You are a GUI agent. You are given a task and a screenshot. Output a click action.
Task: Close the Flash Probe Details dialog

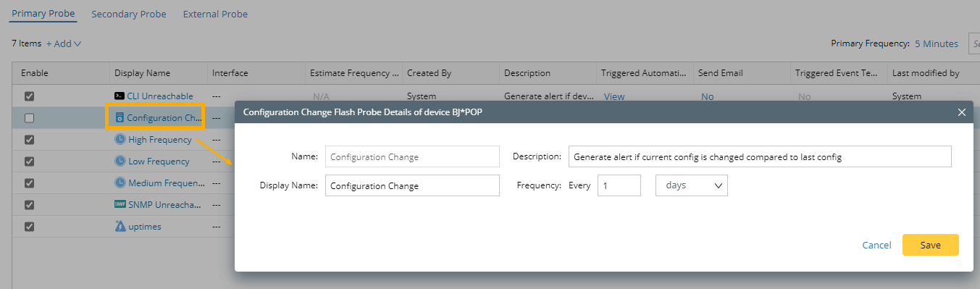pyautogui.click(x=962, y=112)
